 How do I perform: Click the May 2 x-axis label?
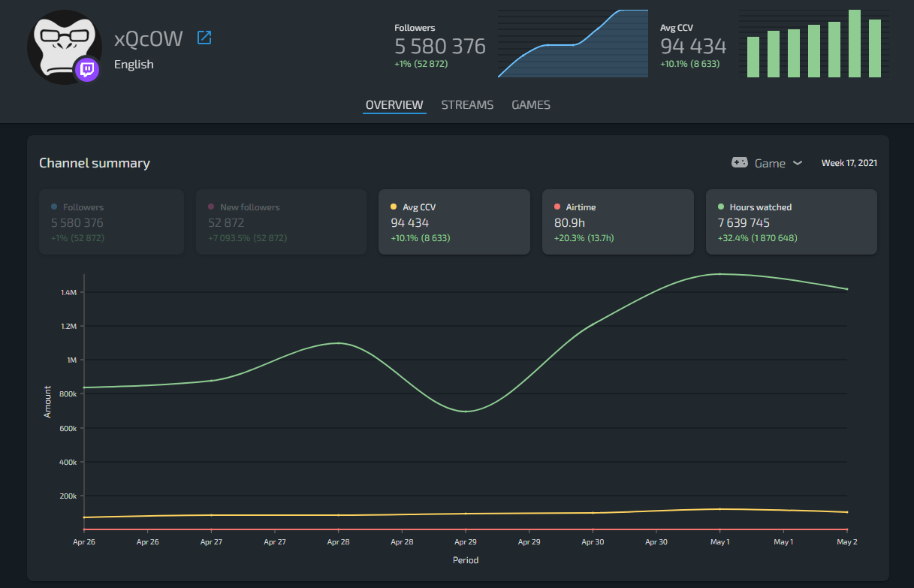pyautogui.click(x=847, y=541)
